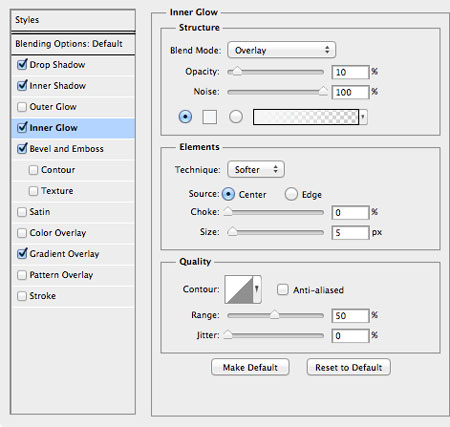Toggle the Inner Glow checkbox
450x427 pixels.
pos(22,127)
